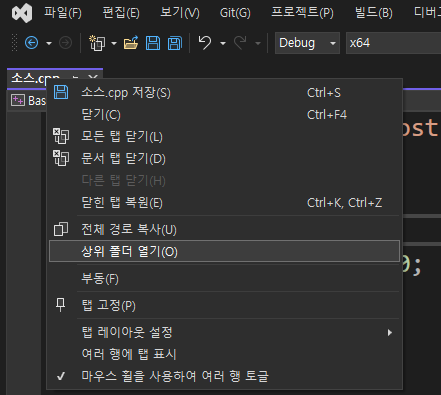
Task: Click the new item toolbar icon
Action: 97,43
